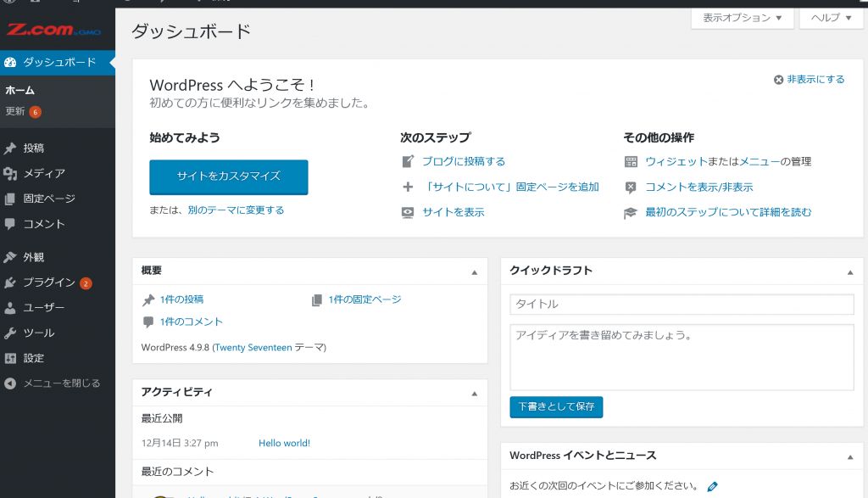Click the タイトル input field
Image resolution: width=868 pixels, height=498 pixels.
coord(682,304)
